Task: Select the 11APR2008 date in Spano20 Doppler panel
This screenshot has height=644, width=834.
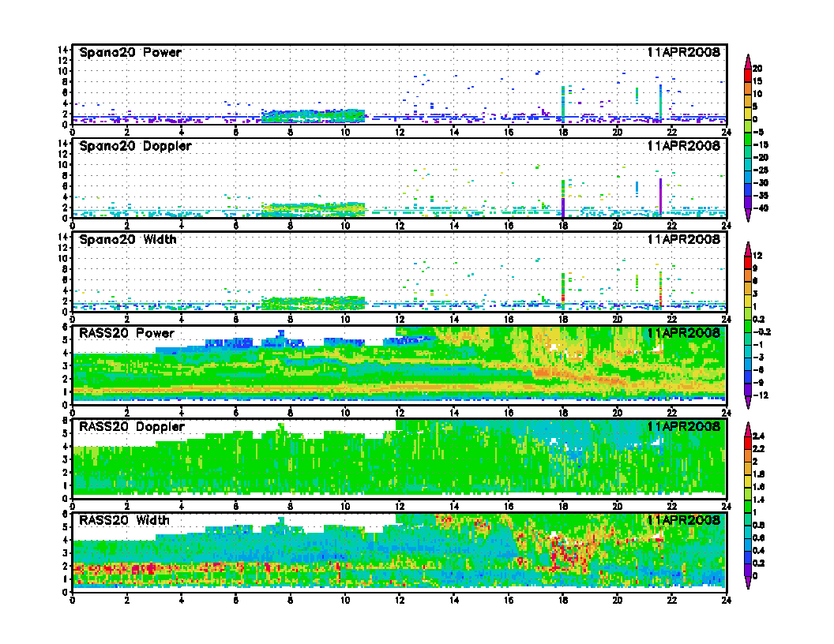Action: (x=683, y=145)
